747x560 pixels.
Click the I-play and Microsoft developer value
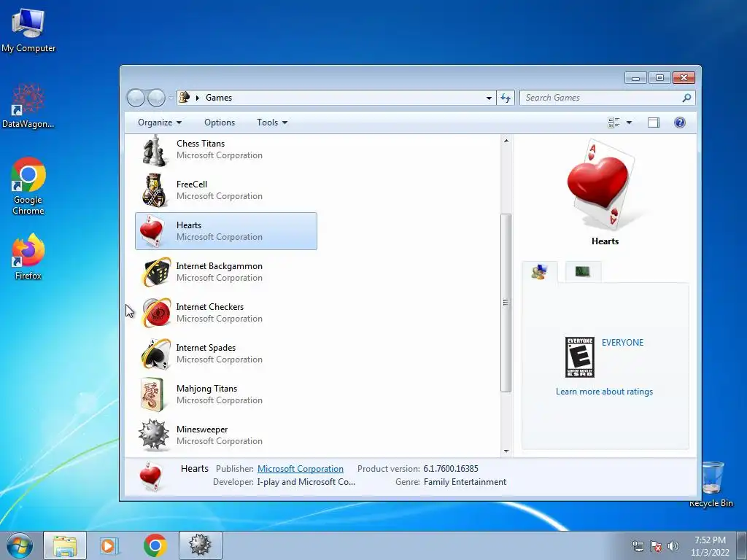306,482
